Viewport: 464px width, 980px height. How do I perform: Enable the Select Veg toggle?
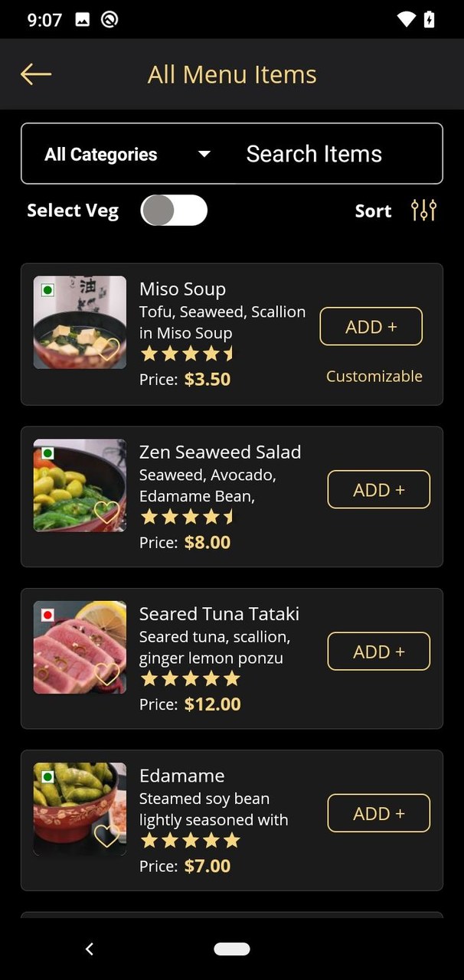click(174, 210)
